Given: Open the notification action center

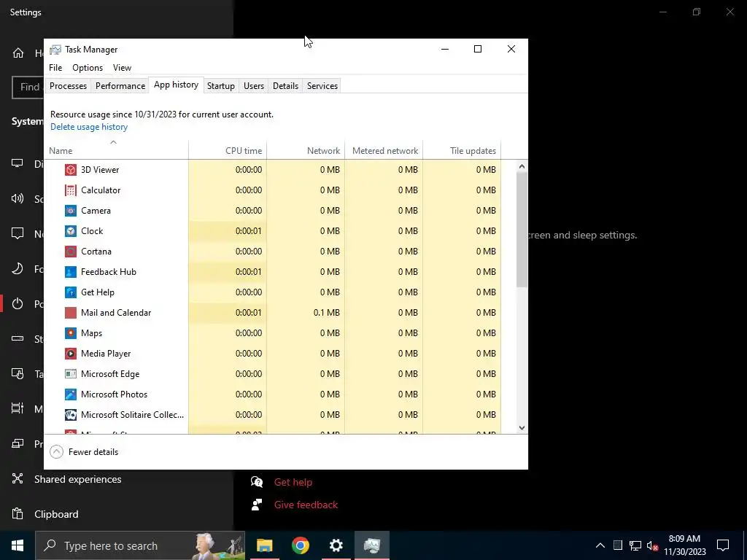Looking at the screenshot, I should [x=723, y=545].
